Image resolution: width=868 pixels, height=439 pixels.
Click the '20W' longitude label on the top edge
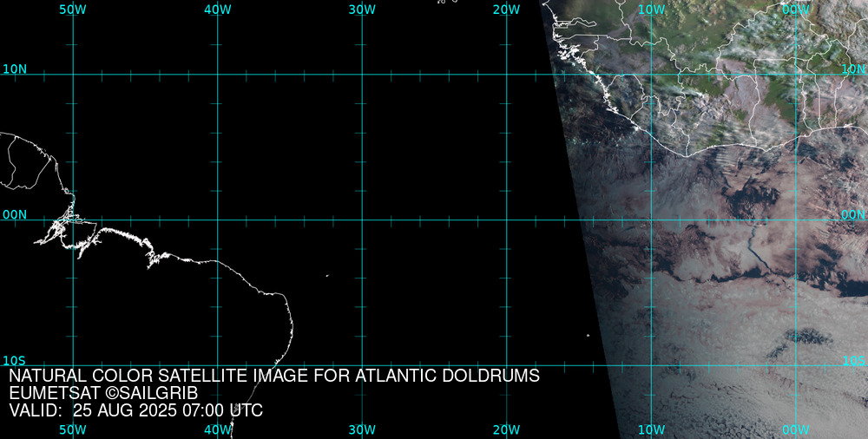pos(507,10)
